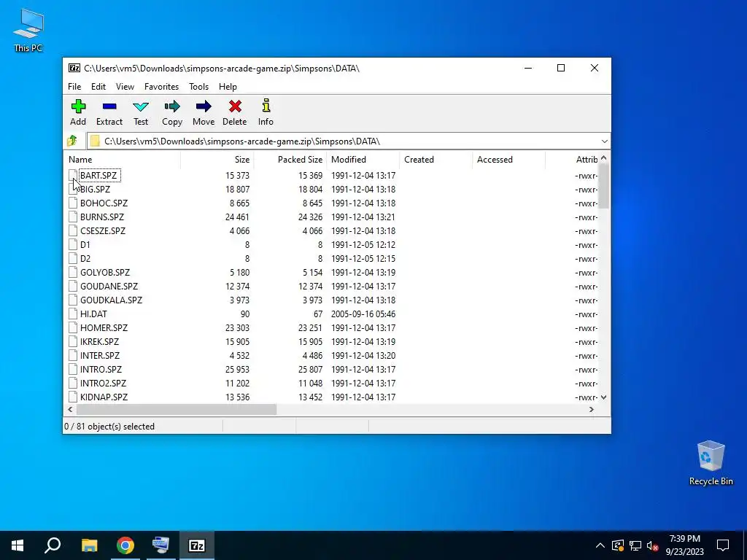Select the D2 file
Viewport: 747px width, 560px height.
85,259
